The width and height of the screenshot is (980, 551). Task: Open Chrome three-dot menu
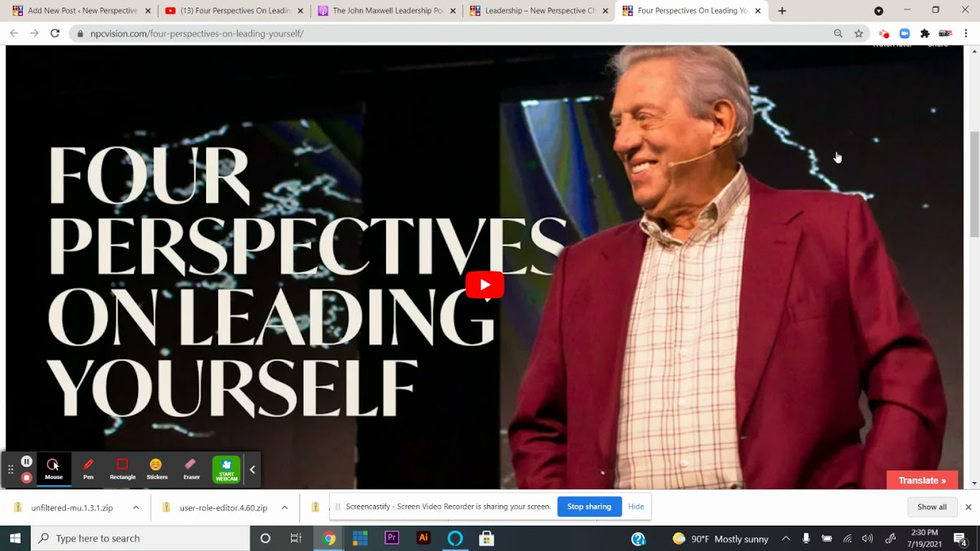click(x=966, y=33)
